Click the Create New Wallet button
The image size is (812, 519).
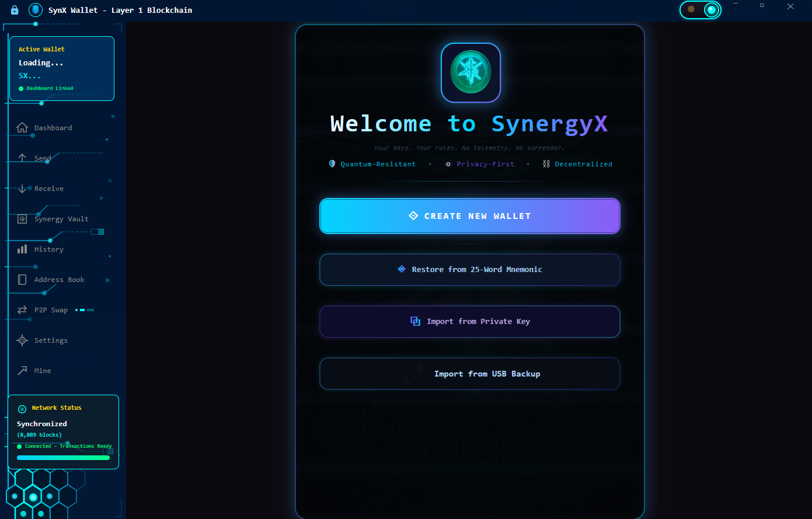point(469,216)
